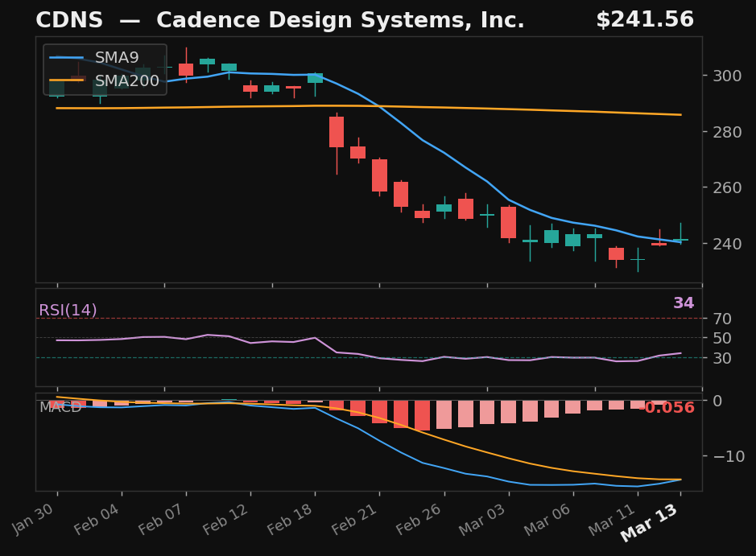756x556 pixels.
Task: Click the 240 price axis label
Action: pos(727,243)
